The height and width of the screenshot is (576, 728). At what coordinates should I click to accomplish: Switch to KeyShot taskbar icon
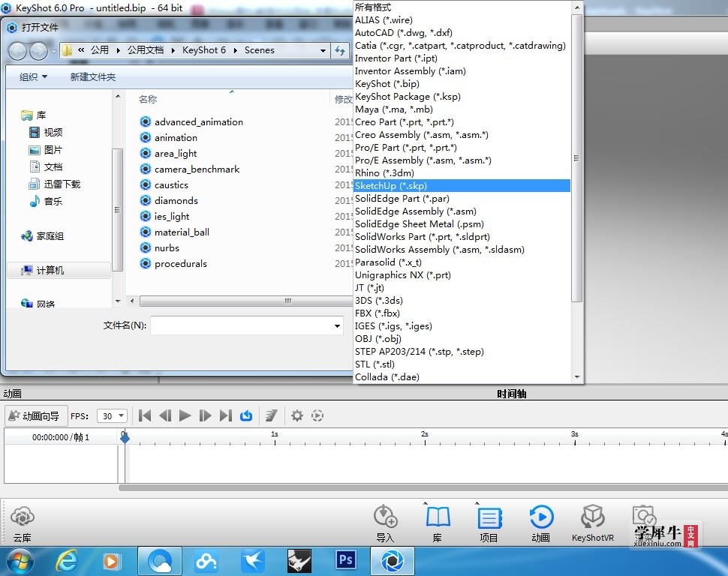pos(393,561)
